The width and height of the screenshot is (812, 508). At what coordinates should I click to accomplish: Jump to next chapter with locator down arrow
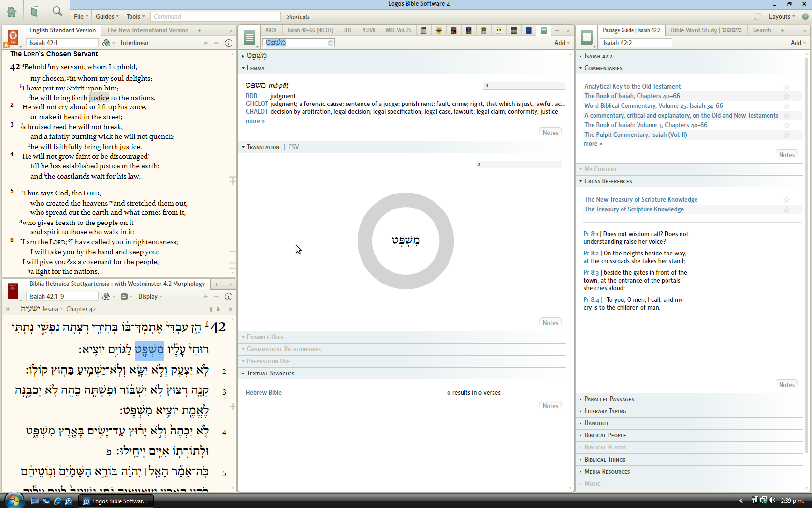pyautogui.click(x=218, y=309)
